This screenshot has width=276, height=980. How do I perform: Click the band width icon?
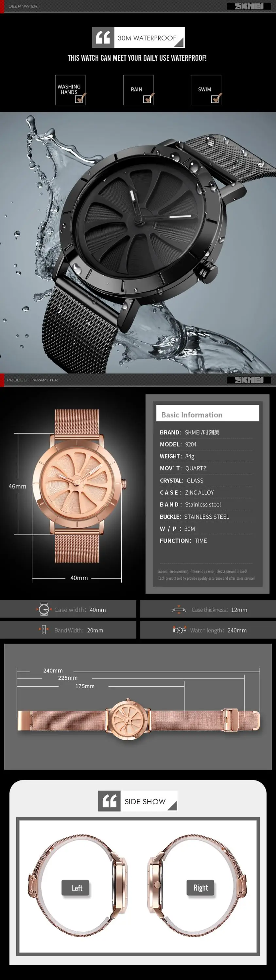(x=43, y=629)
